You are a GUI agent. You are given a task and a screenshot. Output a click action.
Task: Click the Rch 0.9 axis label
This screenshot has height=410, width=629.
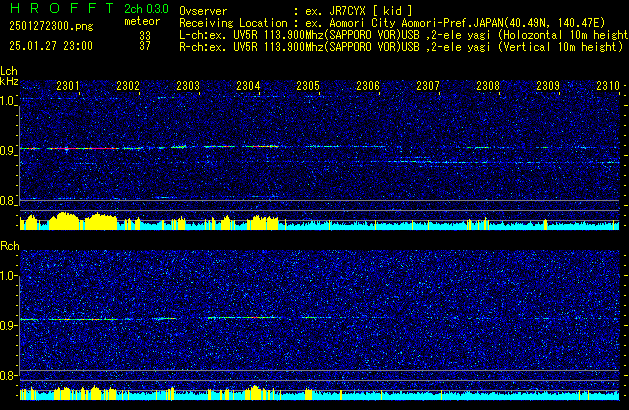coord(8,325)
